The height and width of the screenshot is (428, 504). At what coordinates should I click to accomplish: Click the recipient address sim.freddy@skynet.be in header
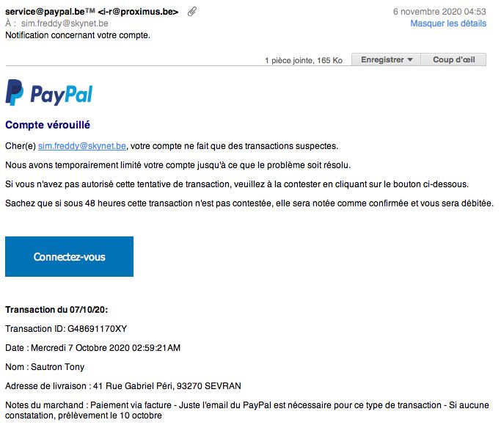(x=65, y=23)
